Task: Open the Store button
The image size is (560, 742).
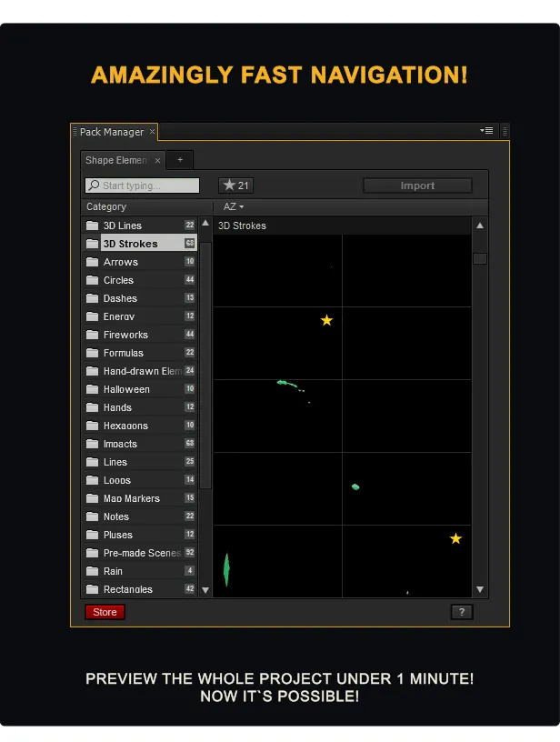Action: [105, 612]
